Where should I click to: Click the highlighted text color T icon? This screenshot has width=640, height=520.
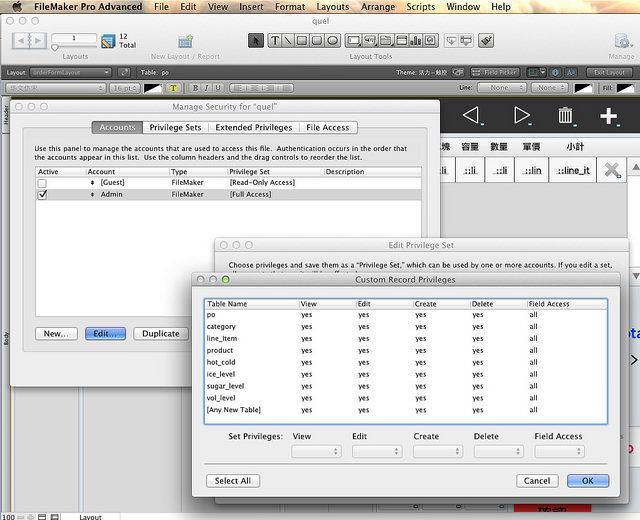[173, 88]
